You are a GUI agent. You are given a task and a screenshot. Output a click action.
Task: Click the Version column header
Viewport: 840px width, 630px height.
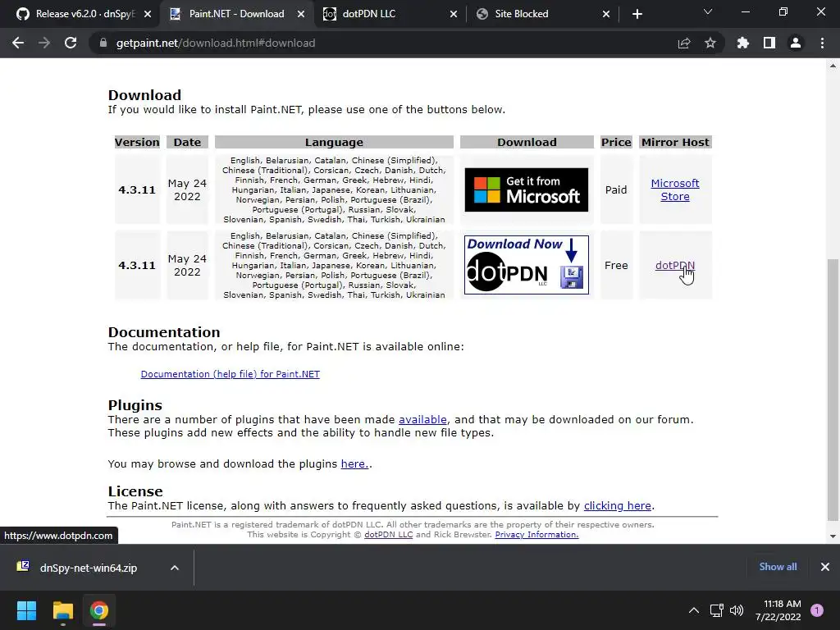(137, 143)
